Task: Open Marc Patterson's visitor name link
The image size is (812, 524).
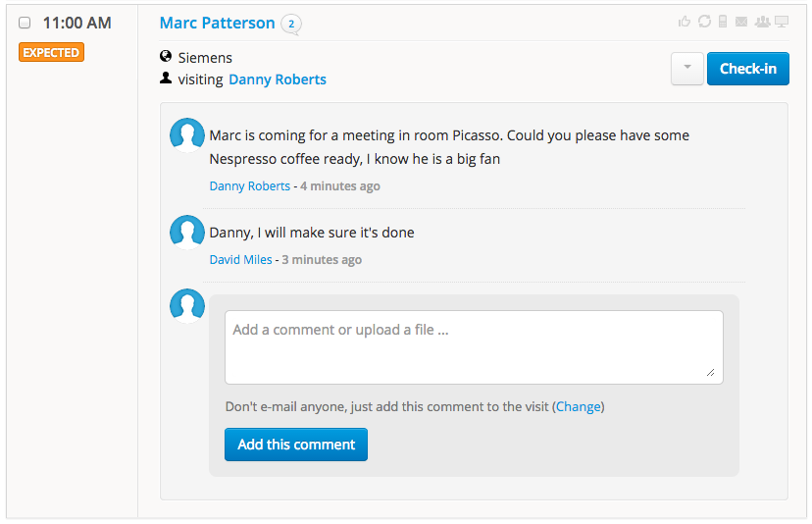Action: click(217, 23)
